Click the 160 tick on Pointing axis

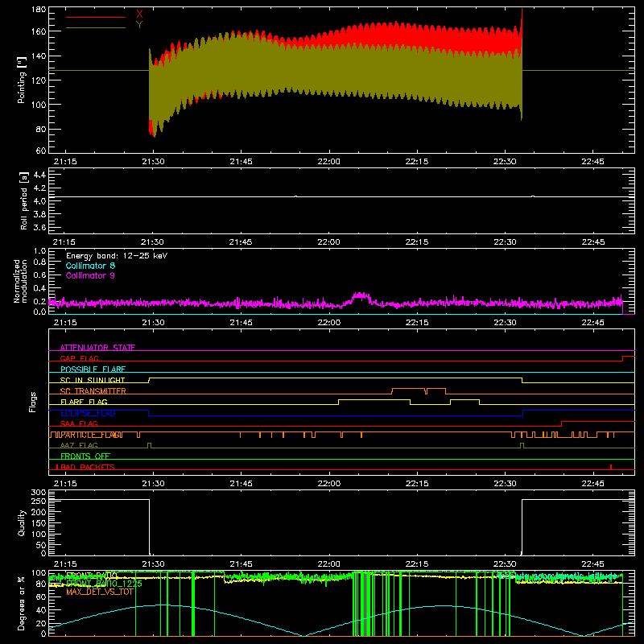click(x=39, y=31)
